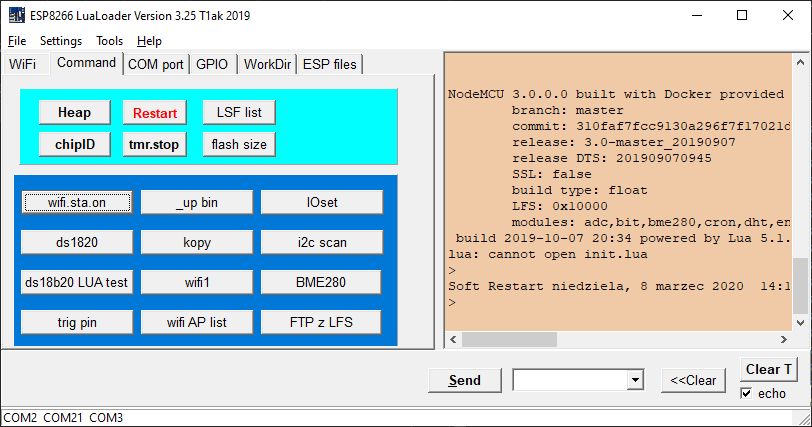The height and width of the screenshot is (427, 812).
Task: Click the 'branch: master' terminal line
Action: (568, 110)
